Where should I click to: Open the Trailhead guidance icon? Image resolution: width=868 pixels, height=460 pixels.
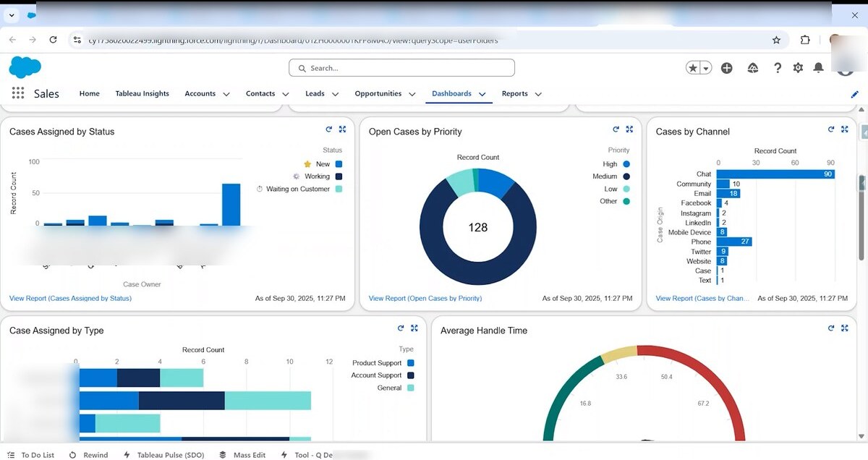pyautogui.click(x=753, y=68)
